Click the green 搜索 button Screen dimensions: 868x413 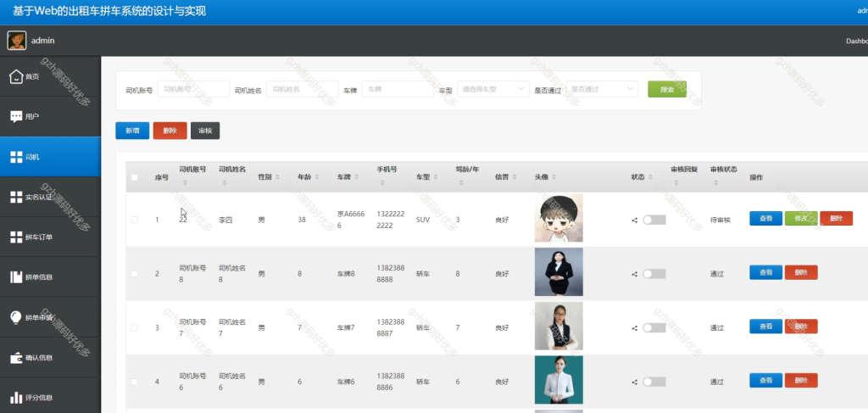(667, 89)
